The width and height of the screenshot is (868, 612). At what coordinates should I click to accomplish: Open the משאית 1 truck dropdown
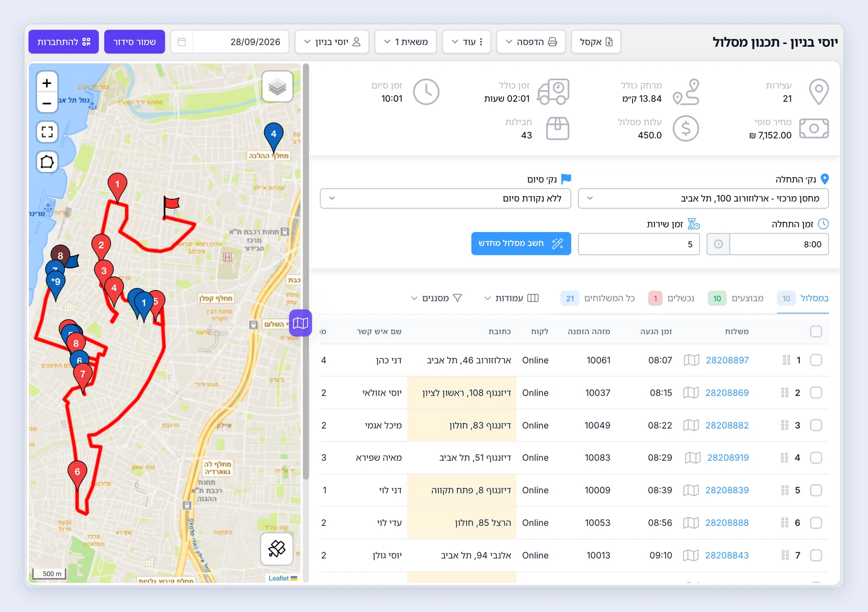(405, 42)
